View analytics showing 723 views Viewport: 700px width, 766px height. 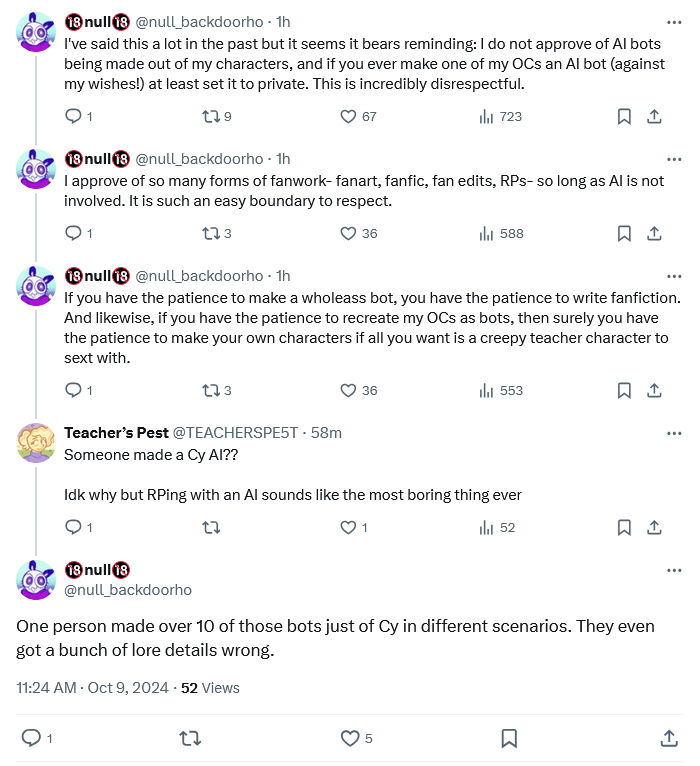pos(500,116)
